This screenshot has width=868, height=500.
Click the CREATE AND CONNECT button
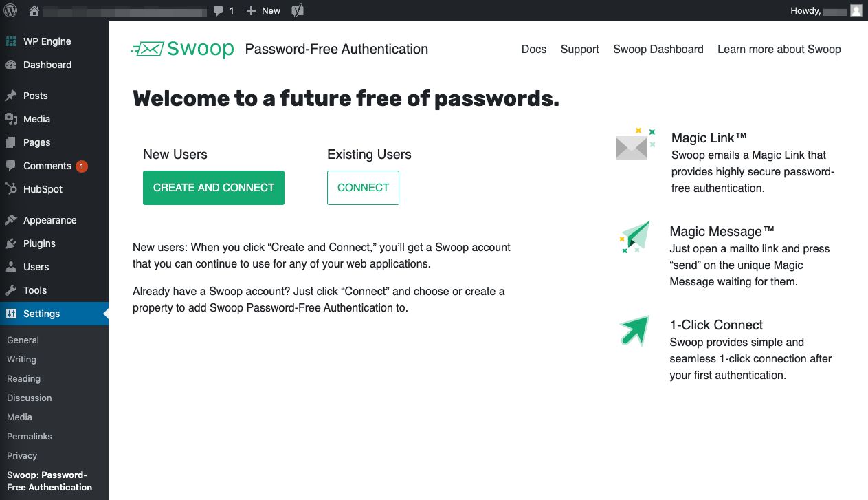214,188
